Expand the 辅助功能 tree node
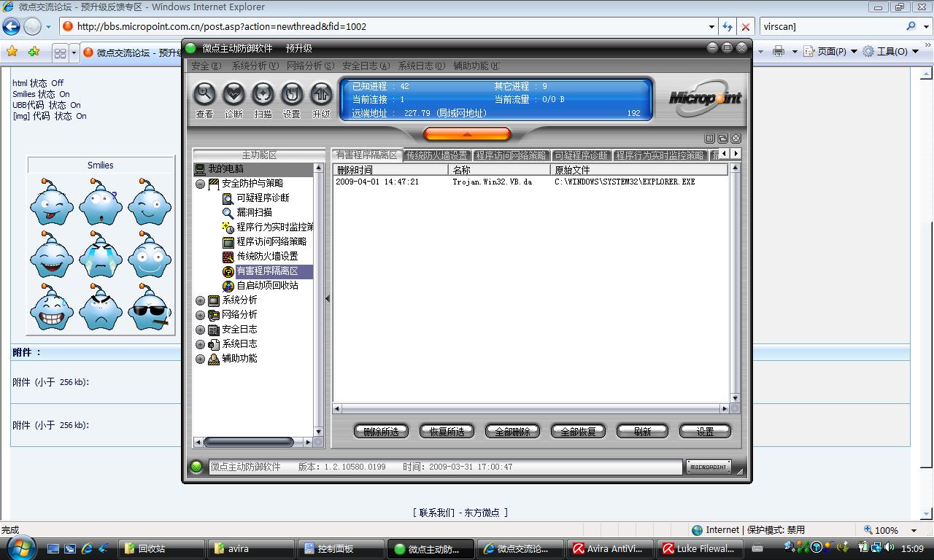Screen dimensions: 934x560 (200, 359)
